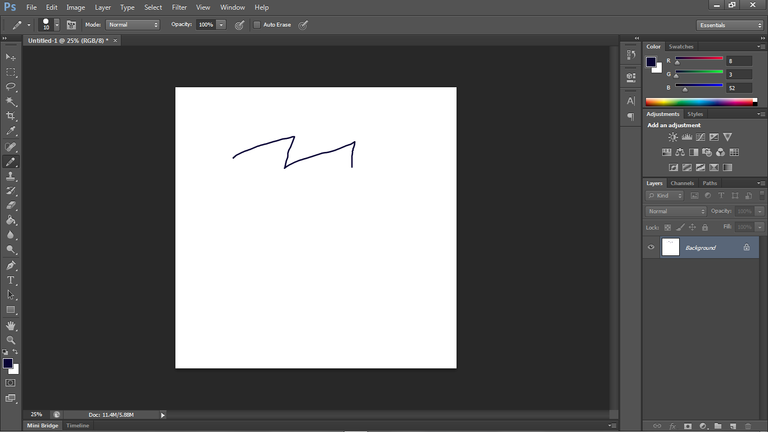The width and height of the screenshot is (768, 432).
Task: Select the Horizontal Type tool
Action: point(11,280)
